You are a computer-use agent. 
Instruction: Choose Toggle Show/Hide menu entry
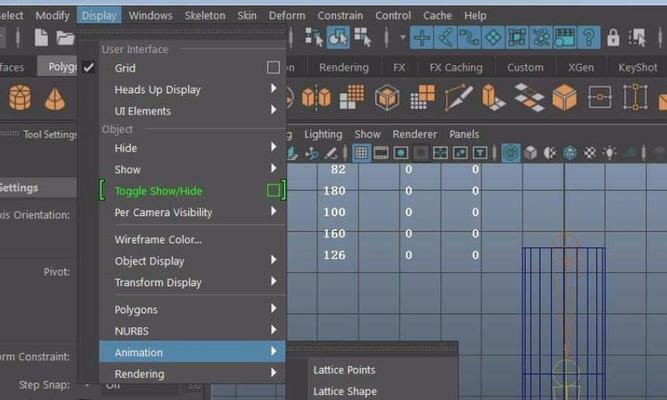(158, 191)
